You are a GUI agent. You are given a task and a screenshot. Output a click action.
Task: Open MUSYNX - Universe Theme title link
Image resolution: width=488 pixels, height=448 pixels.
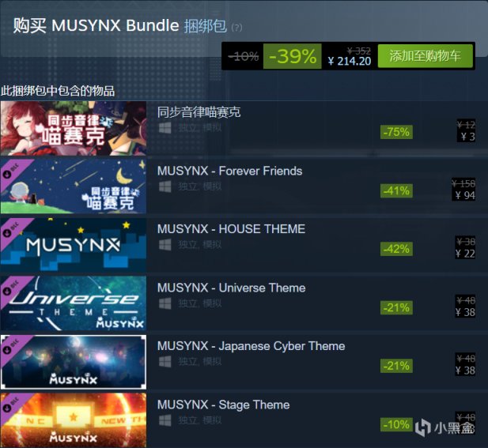coord(231,288)
